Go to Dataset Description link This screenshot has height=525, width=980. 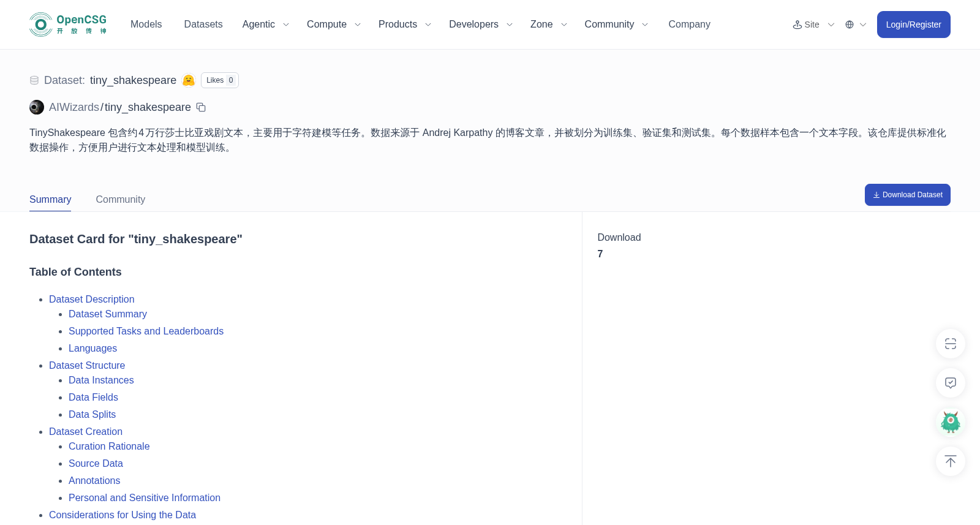92,299
